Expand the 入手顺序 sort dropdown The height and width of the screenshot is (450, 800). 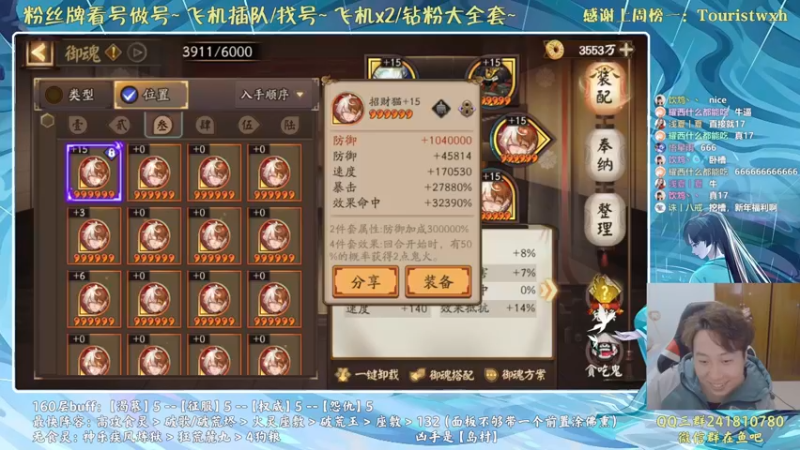coord(272,94)
